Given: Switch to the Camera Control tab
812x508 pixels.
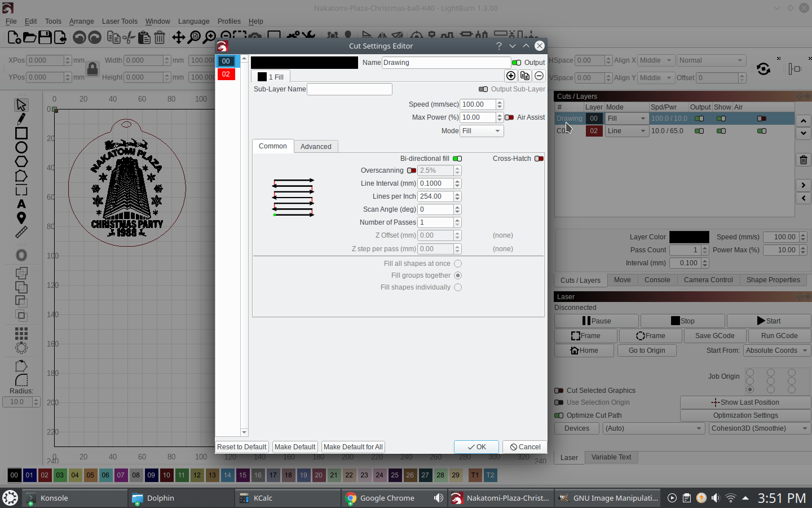Looking at the screenshot, I should tap(708, 280).
